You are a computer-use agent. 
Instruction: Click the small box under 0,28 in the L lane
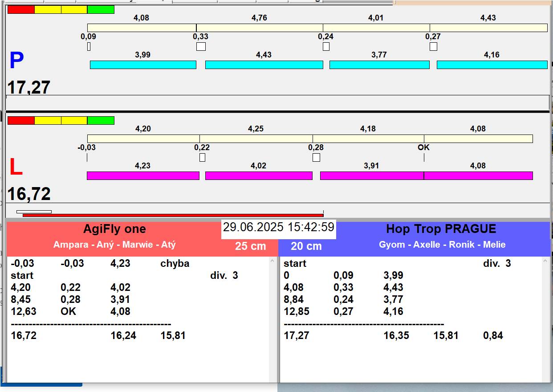pyautogui.click(x=316, y=157)
